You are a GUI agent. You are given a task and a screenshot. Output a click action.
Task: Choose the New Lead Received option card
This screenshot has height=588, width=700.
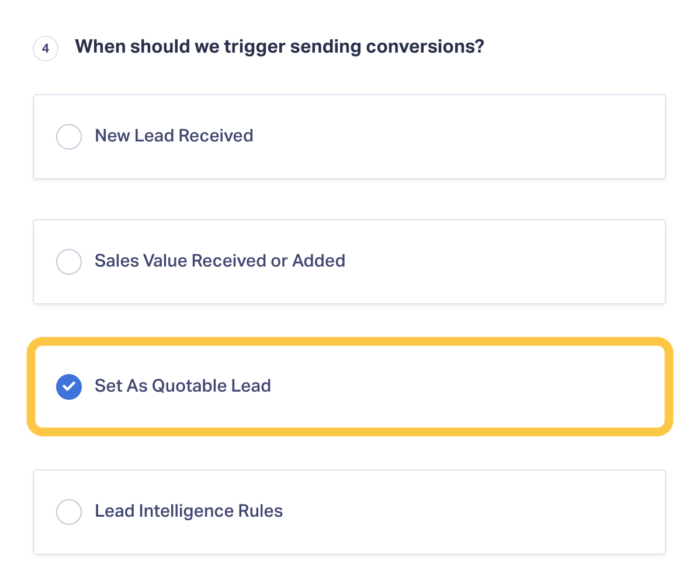(x=349, y=137)
